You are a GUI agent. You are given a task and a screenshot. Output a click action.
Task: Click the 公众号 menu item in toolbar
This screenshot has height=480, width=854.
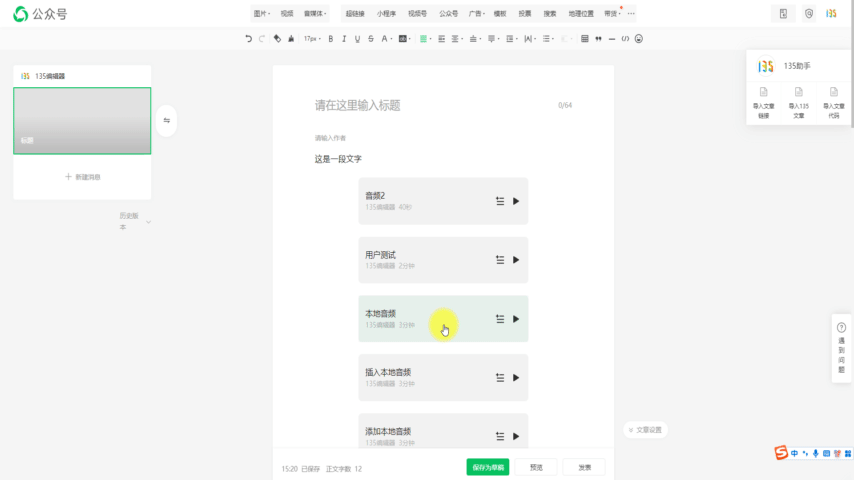pos(449,14)
